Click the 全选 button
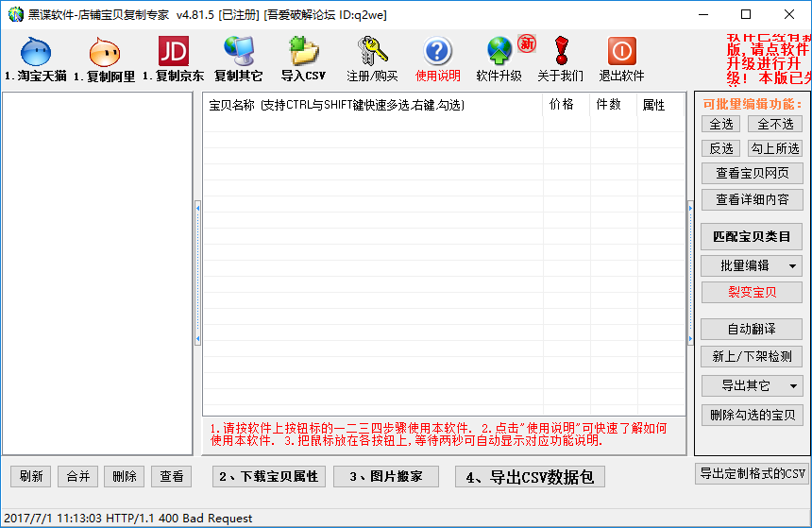Image resolution: width=812 pixels, height=528 pixels. (721, 125)
